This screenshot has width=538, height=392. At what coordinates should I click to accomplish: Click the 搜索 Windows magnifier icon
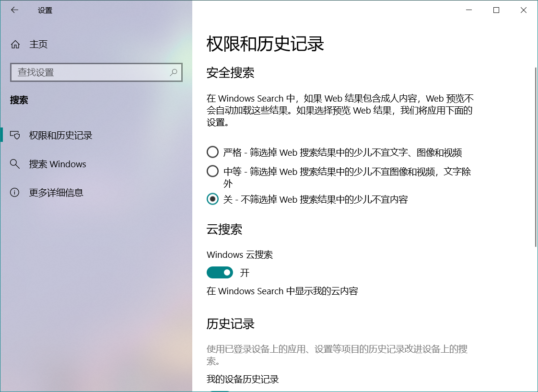point(15,164)
